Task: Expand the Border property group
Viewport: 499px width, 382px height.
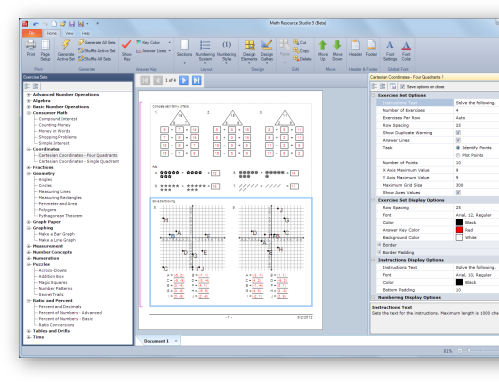Action: pos(379,245)
